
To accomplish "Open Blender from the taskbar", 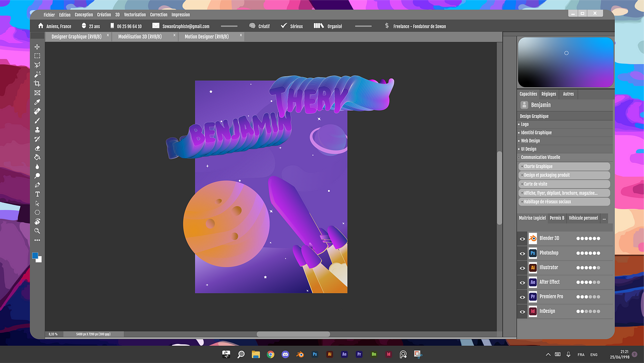I will [x=300, y=354].
